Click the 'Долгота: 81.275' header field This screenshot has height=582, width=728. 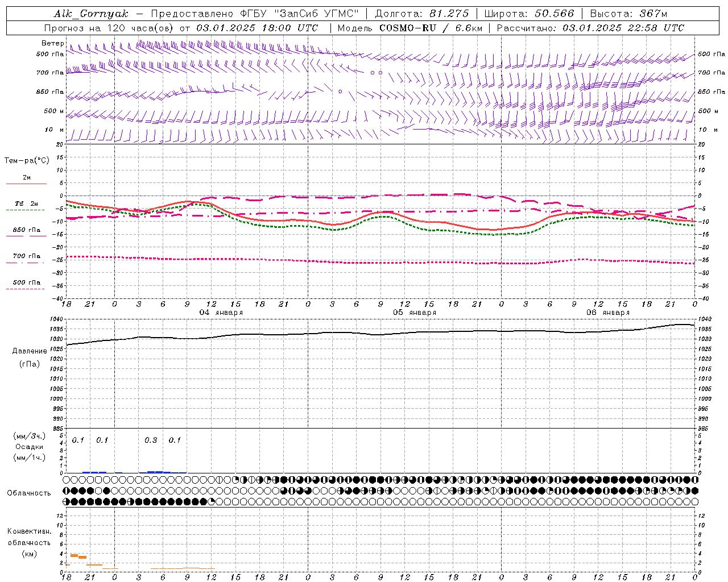422,14
